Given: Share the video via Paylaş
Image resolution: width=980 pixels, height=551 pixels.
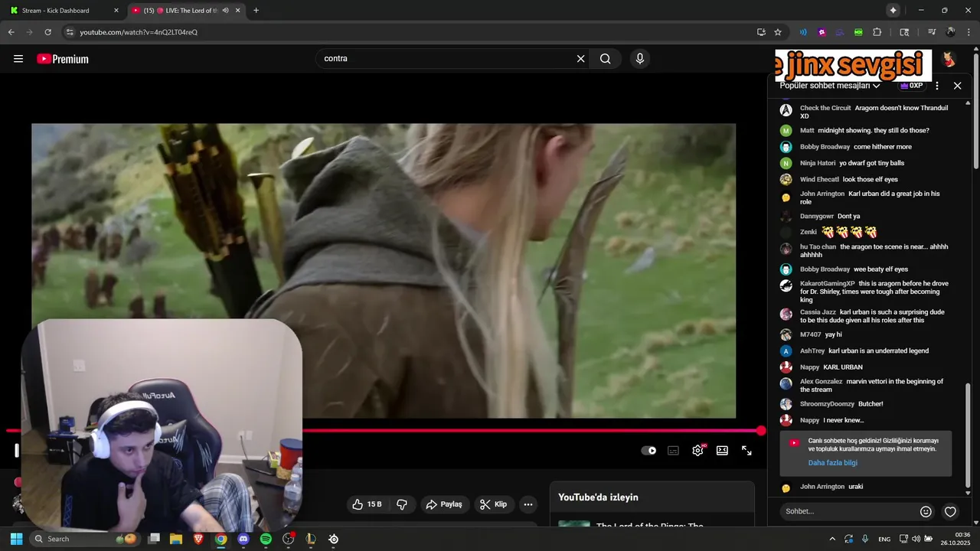Looking at the screenshot, I should click(x=444, y=504).
